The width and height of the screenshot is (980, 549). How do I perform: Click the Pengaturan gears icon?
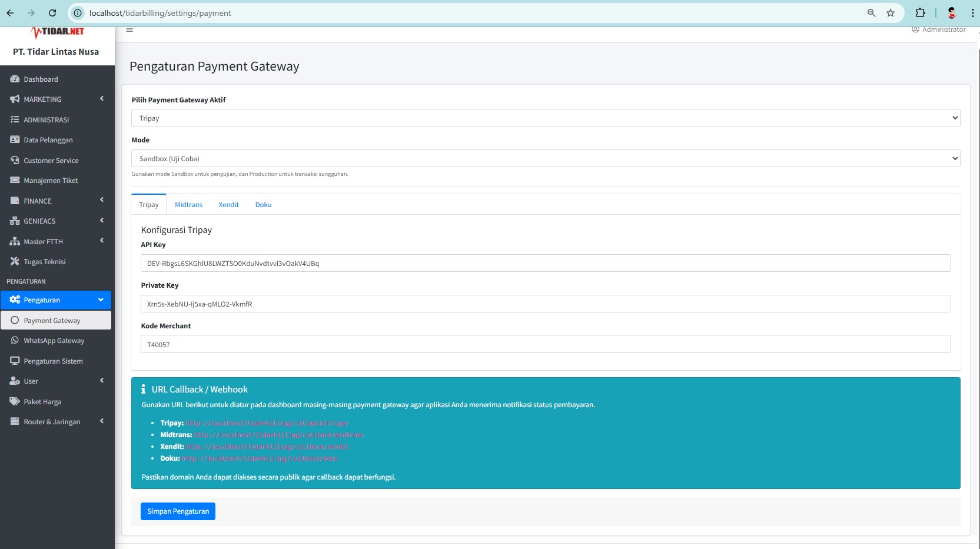(15, 300)
